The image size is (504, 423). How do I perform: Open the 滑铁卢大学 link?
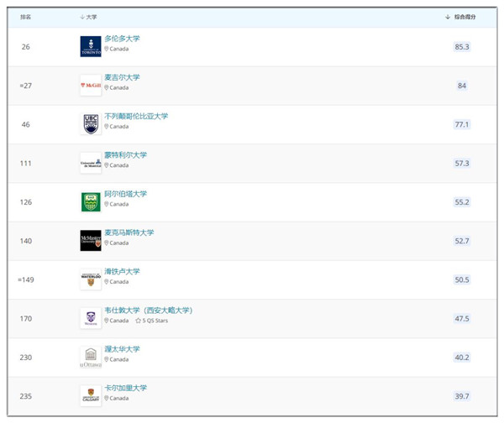pyautogui.click(x=122, y=271)
